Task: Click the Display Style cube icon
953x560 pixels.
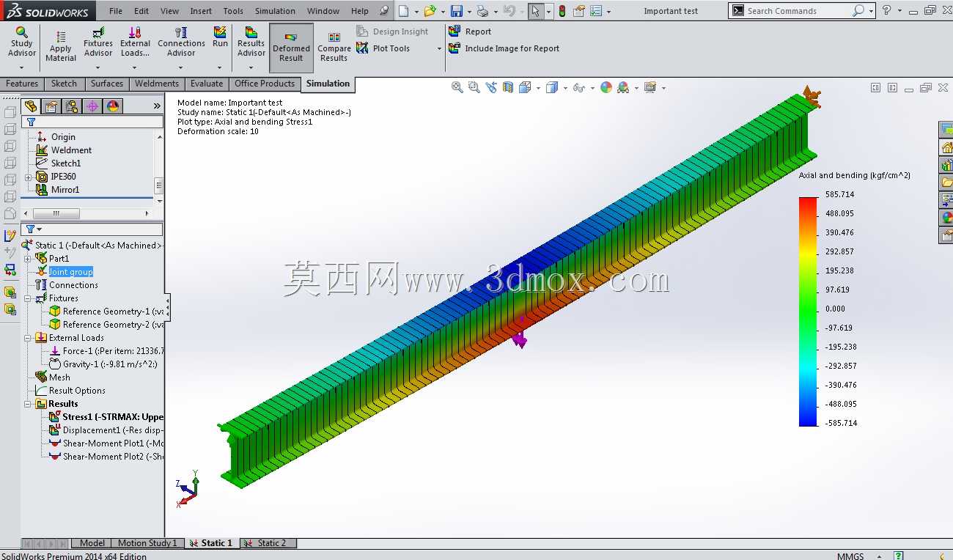Action: [x=552, y=87]
